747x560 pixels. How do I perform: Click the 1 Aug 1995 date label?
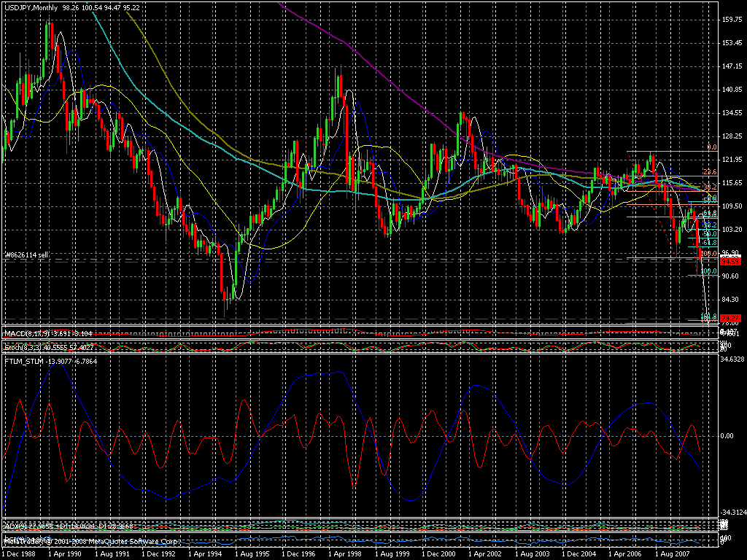[252, 554]
